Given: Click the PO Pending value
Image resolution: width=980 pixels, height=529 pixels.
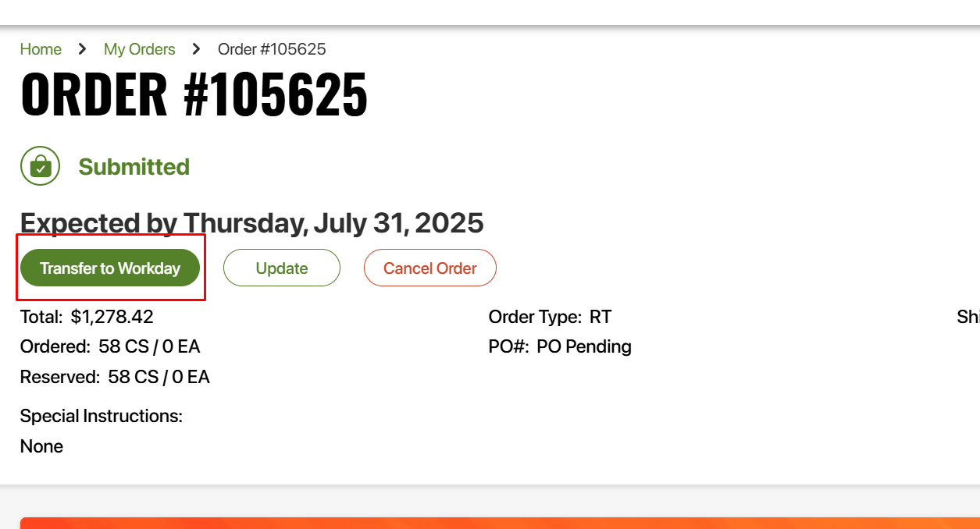Looking at the screenshot, I should [584, 346].
